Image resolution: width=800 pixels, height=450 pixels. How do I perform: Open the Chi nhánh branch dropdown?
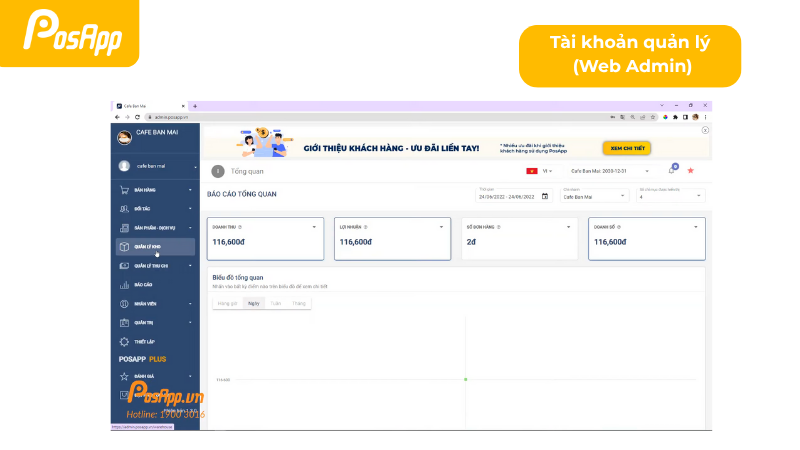click(x=594, y=196)
